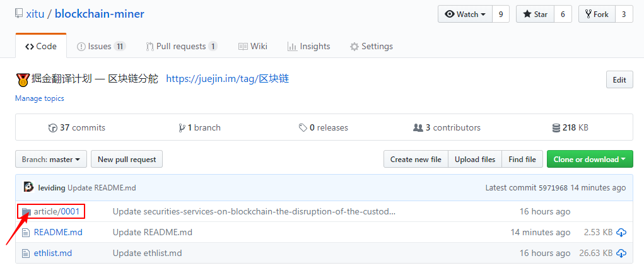View the 3 contributors list
The image size is (644, 268).
pos(447,127)
